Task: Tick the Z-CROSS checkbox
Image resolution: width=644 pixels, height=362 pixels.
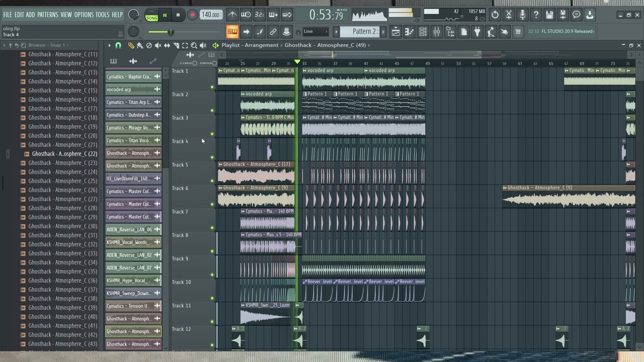Action: coord(195,63)
